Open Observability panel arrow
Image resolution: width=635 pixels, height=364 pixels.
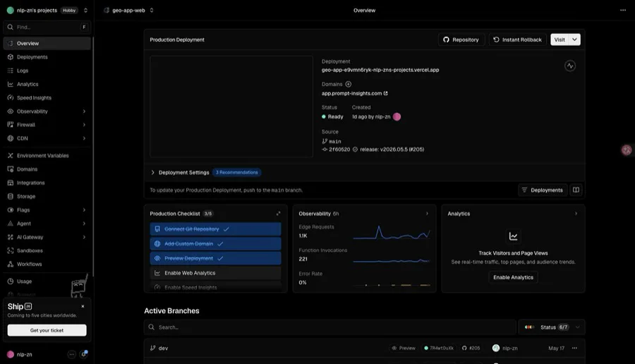point(427,213)
